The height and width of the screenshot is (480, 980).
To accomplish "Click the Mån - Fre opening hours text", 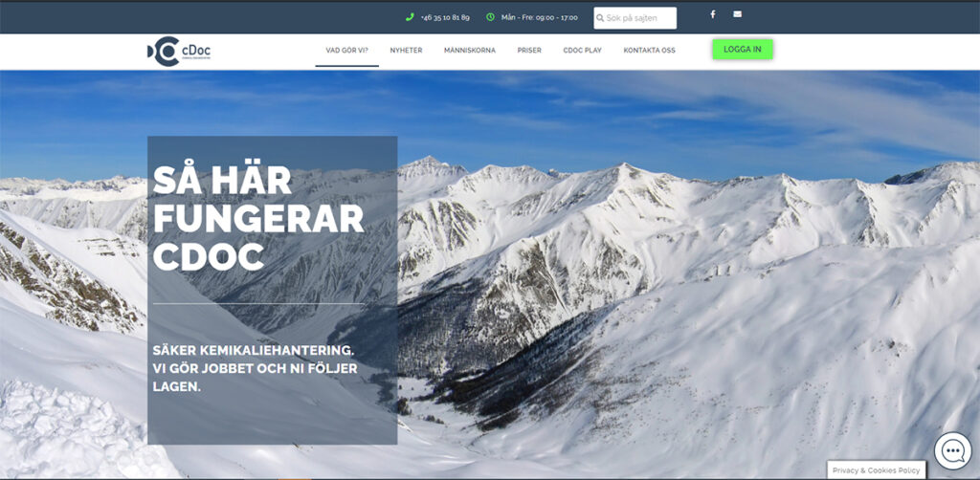I will 539,17.
